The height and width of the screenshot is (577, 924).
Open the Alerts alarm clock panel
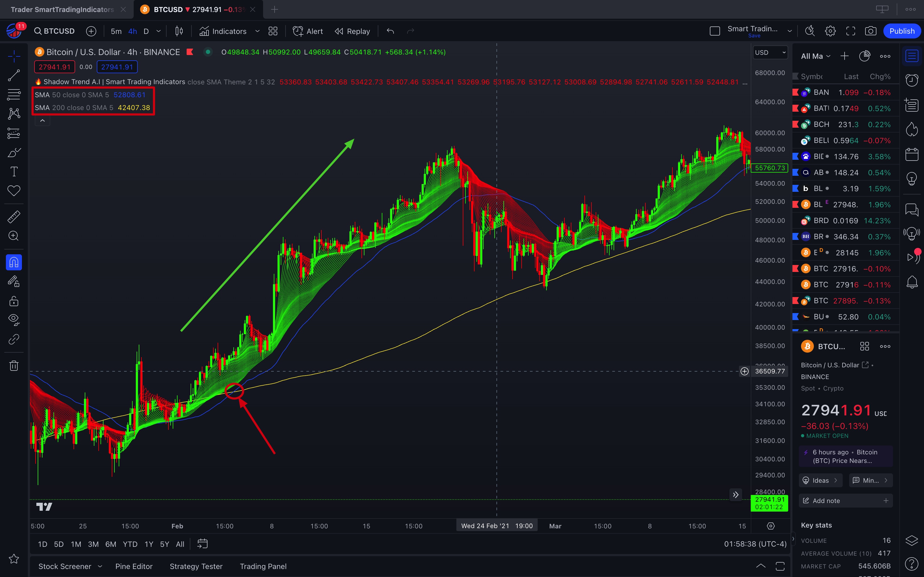[x=912, y=80]
